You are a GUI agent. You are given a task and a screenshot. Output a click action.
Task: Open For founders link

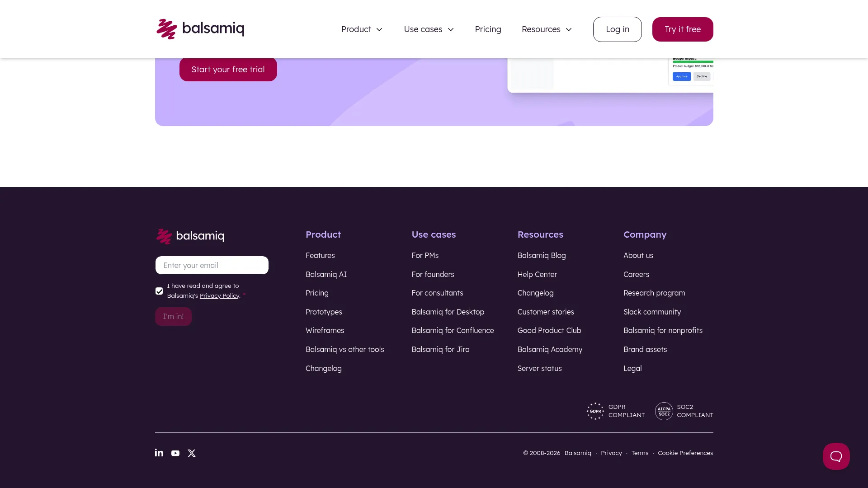[x=433, y=274]
